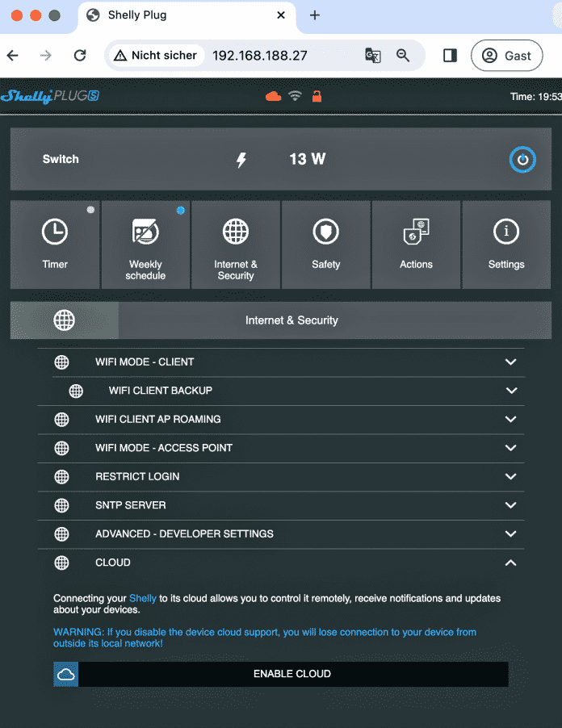
Task: Click the Gast profile button in Chrome
Action: click(506, 56)
